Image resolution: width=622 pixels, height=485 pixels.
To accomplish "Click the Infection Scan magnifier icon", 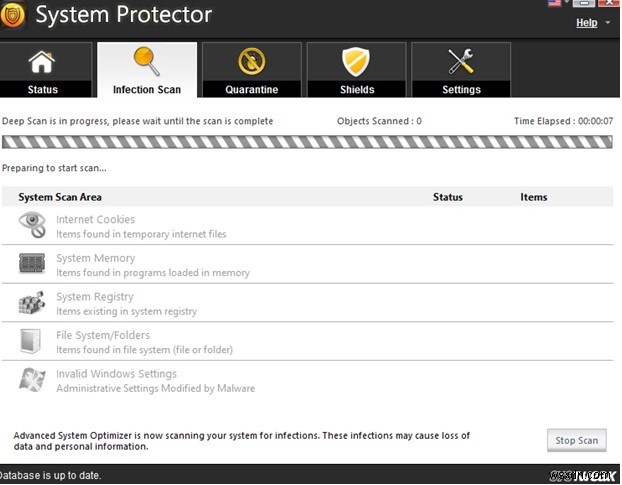I will pyautogui.click(x=146, y=61).
